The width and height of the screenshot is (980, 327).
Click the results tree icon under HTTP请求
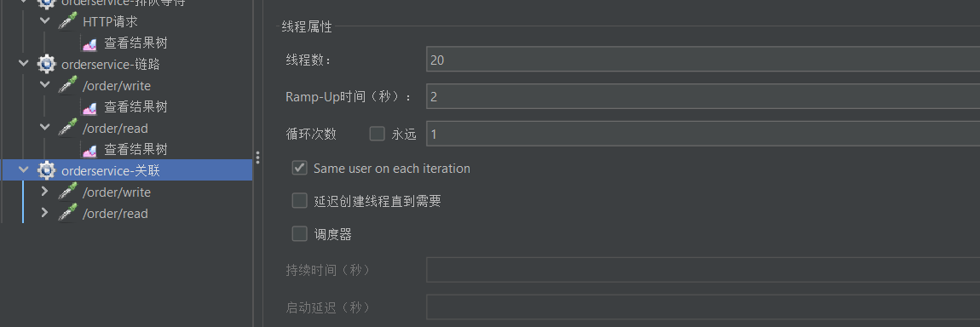pyautogui.click(x=89, y=43)
